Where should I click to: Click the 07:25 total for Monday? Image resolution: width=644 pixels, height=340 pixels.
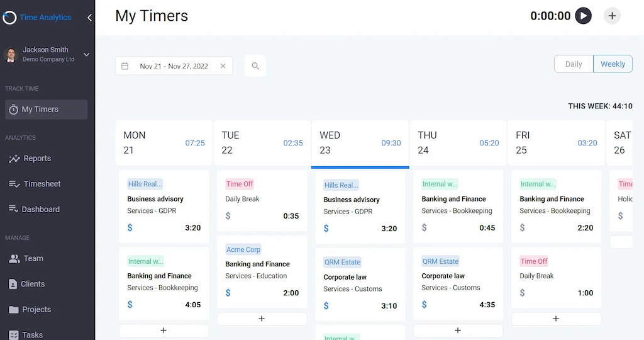click(x=195, y=143)
